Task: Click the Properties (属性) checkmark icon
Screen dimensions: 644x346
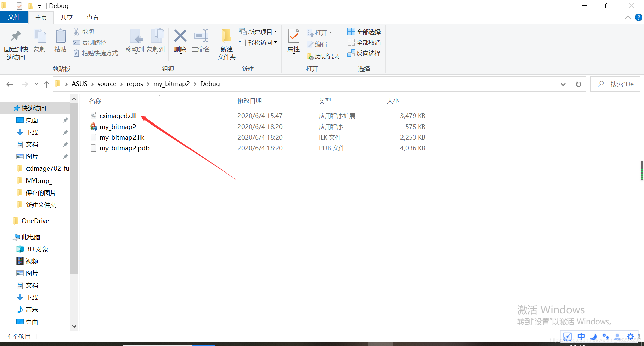Action: click(x=293, y=36)
